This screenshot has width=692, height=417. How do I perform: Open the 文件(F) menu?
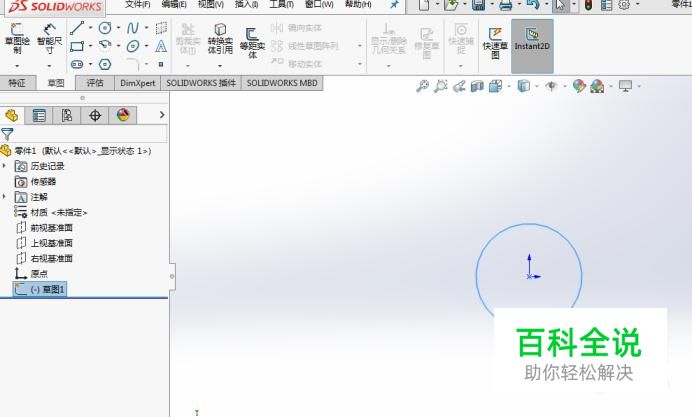point(138,4)
